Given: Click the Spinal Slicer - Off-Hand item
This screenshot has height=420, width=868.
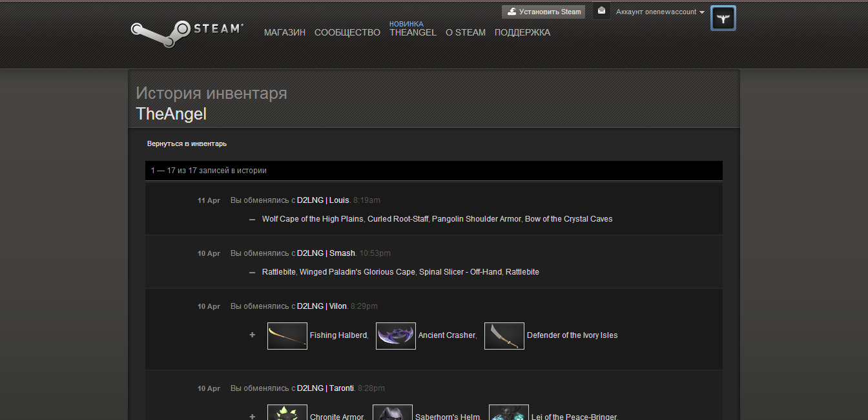Looking at the screenshot, I should 460,272.
